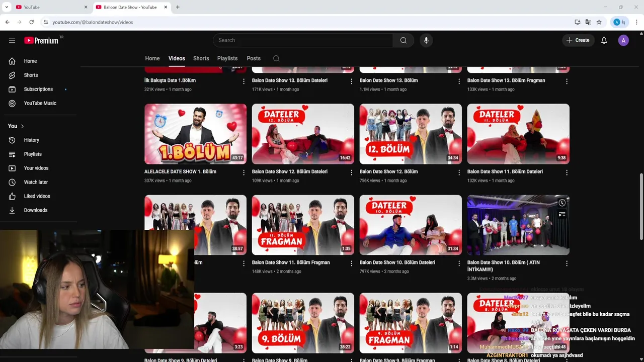
Task: Add 10. Bölüm ATIN İNTİKAMI to Watch later
Action: [x=561, y=203]
